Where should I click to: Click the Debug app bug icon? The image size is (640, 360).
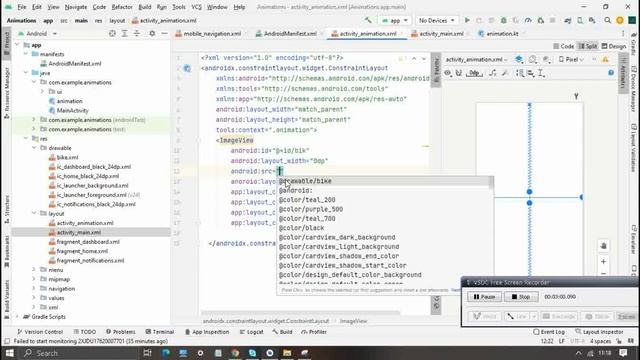pos(504,20)
